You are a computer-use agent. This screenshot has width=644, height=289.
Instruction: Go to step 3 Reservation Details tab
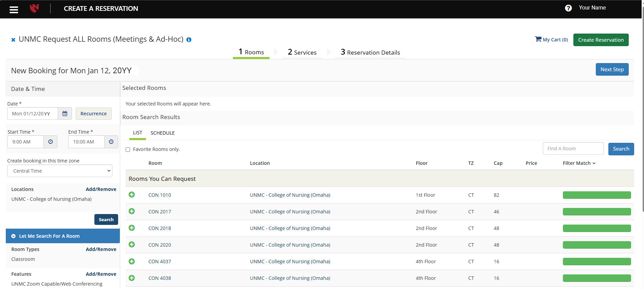370,52
